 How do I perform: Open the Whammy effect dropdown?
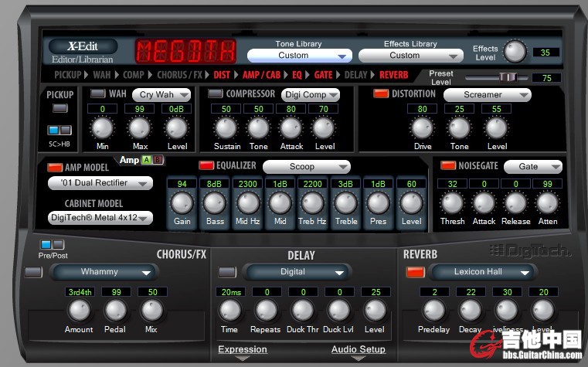click(x=104, y=272)
